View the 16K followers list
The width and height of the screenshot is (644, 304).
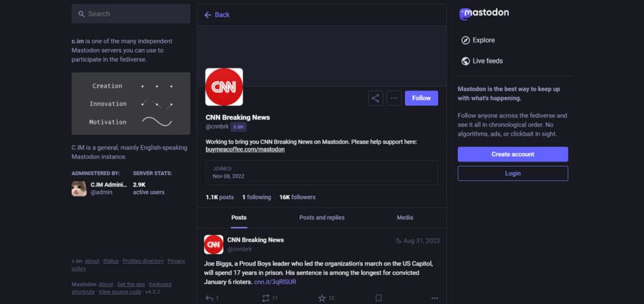click(297, 197)
